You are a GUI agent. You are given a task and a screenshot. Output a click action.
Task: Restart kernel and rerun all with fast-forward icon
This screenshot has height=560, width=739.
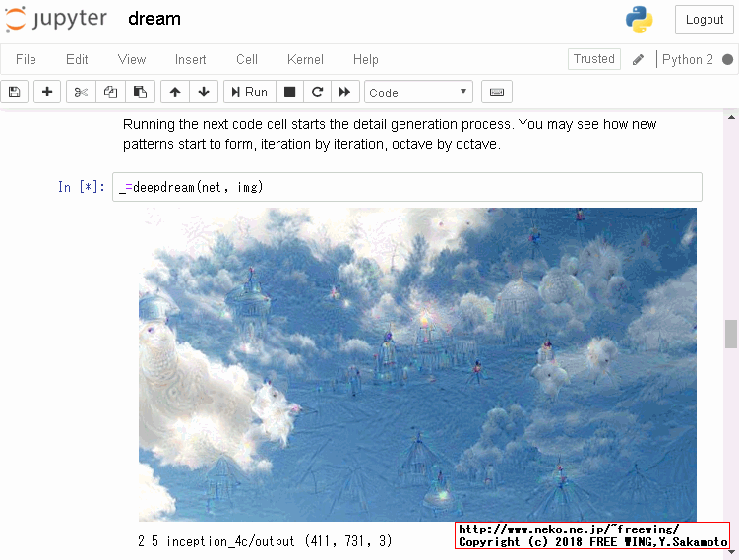[344, 93]
